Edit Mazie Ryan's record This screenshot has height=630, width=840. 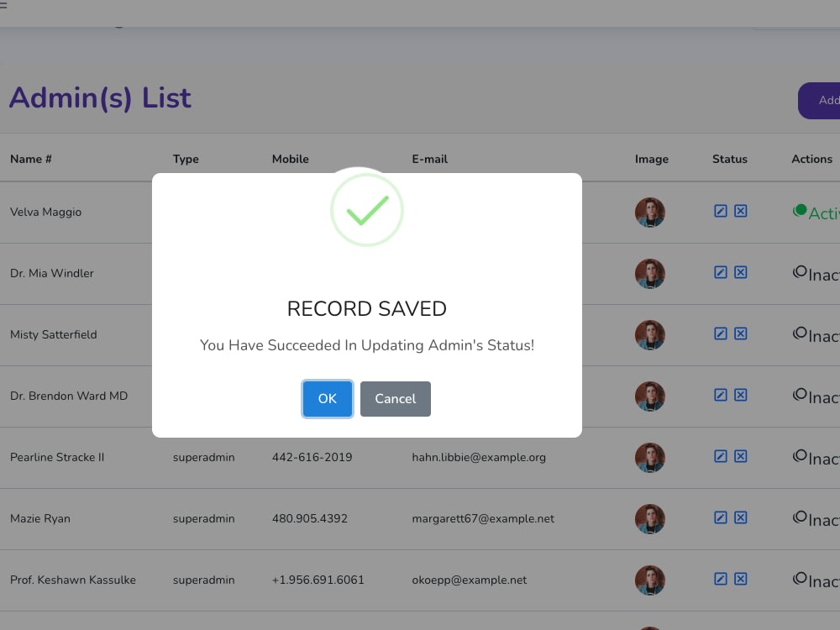pyautogui.click(x=721, y=517)
